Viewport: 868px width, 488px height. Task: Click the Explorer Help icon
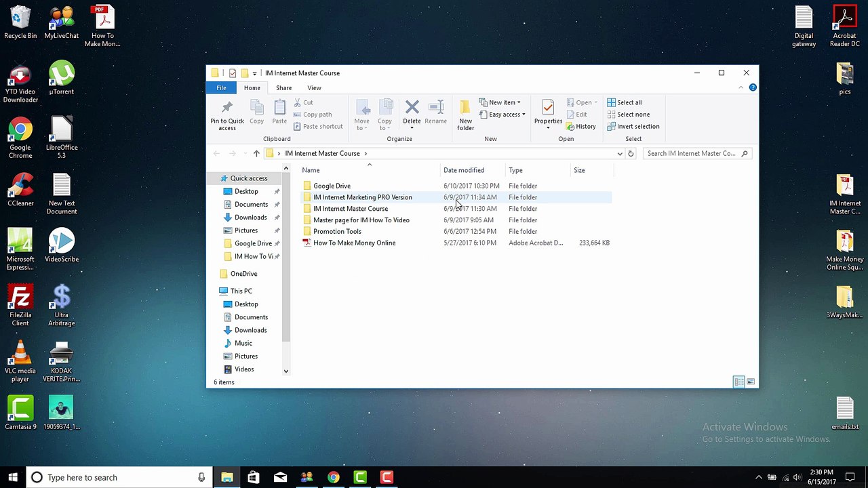coord(753,87)
